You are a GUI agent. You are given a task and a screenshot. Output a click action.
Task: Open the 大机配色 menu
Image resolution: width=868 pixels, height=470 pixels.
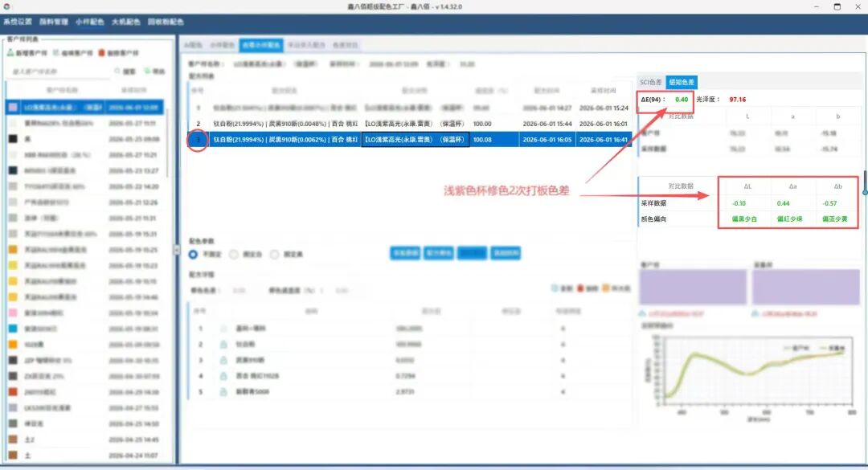tap(125, 22)
